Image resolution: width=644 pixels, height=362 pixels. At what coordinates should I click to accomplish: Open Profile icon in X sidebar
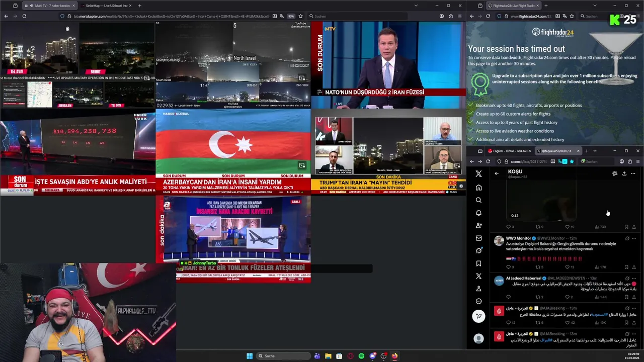pyautogui.click(x=478, y=289)
